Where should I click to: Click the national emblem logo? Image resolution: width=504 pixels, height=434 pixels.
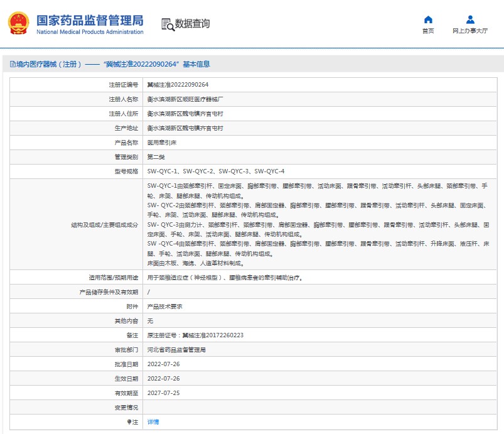18,23
